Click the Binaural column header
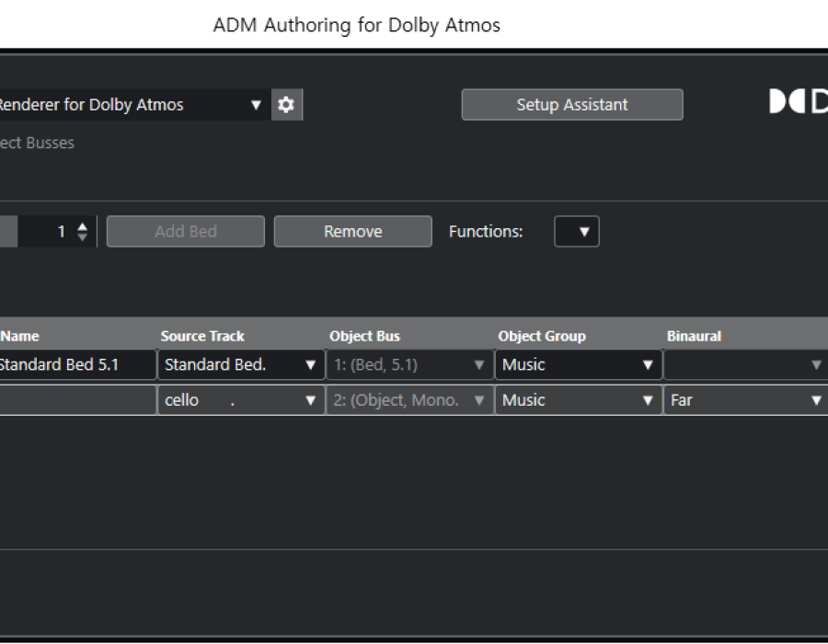This screenshot has height=644, width=828. point(694,336)
